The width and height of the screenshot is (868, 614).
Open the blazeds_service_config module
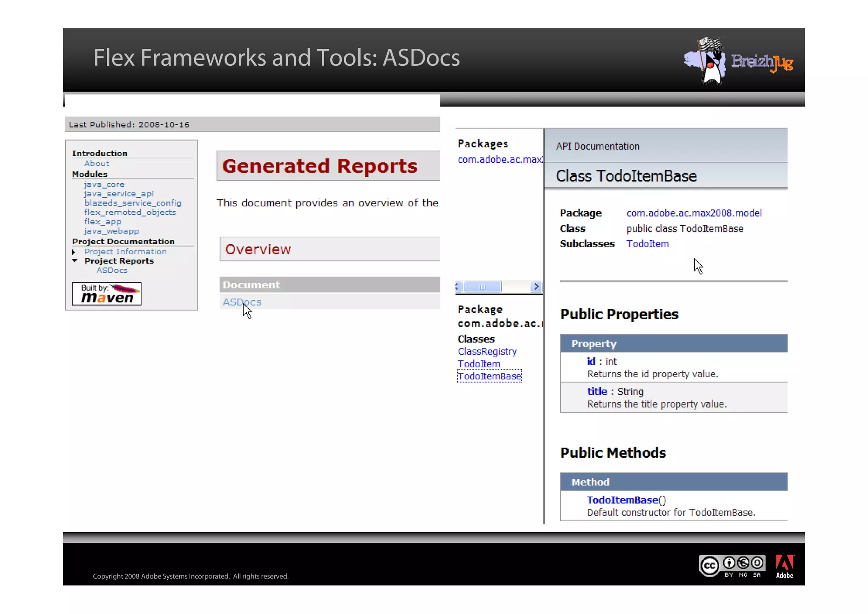coord(133,203)
